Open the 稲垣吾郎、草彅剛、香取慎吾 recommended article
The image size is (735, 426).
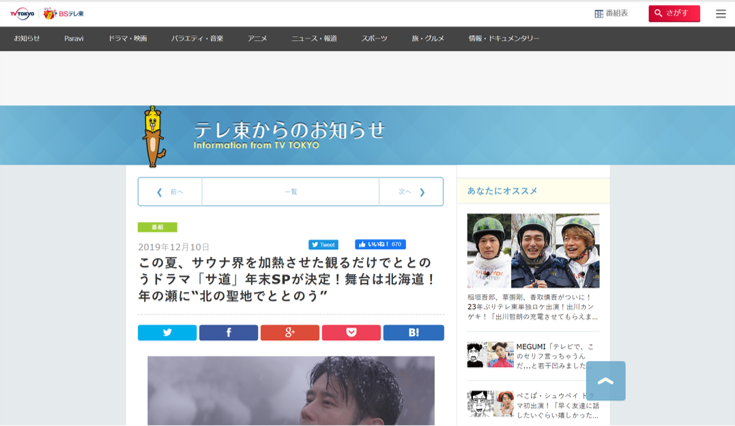click(533, 307)
